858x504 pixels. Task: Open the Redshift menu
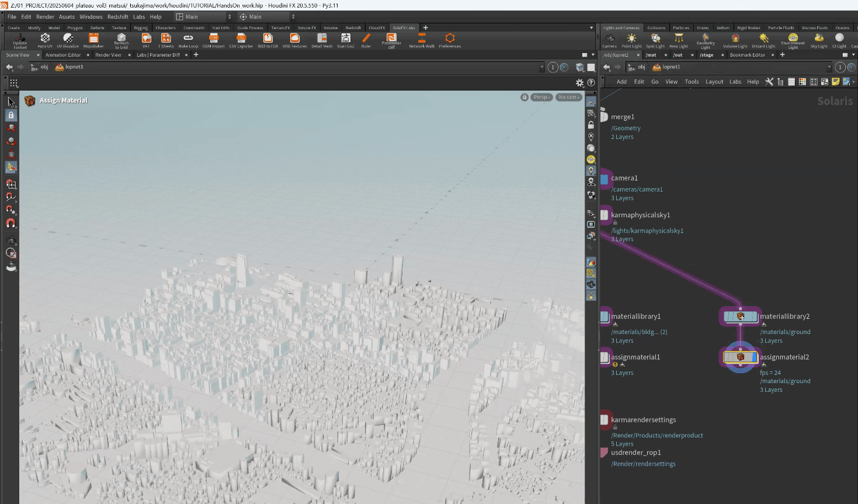[x=117, y=17]
